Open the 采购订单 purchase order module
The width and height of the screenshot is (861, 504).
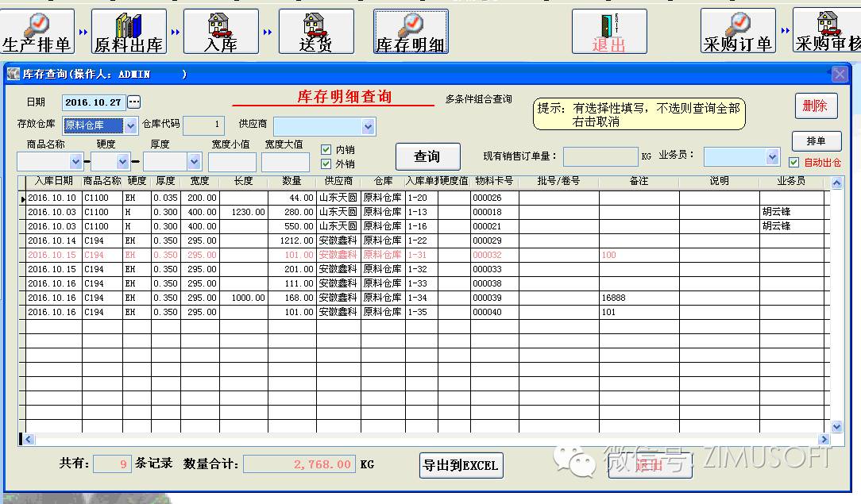pos(738,32)
